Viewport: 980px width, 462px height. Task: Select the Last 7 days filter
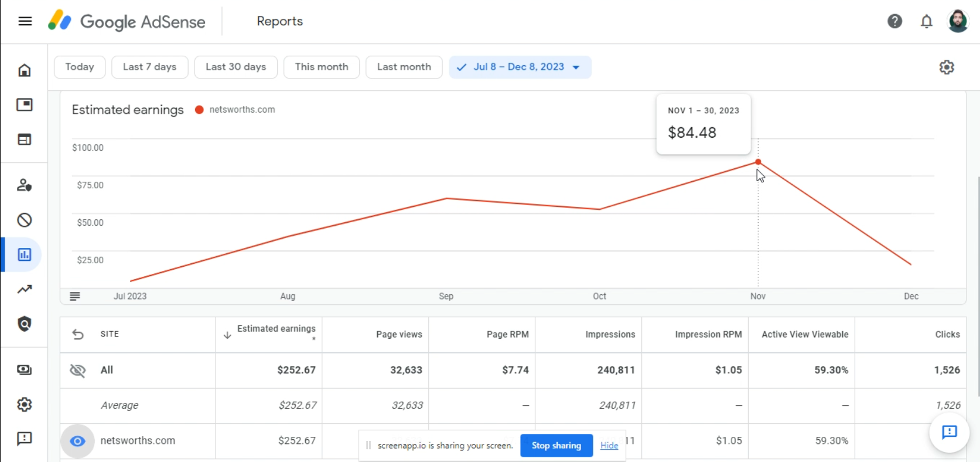tap(150, 67)
